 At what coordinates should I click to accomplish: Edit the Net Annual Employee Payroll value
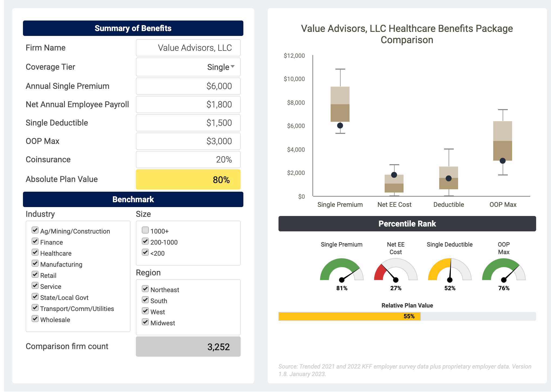point(188,104)
